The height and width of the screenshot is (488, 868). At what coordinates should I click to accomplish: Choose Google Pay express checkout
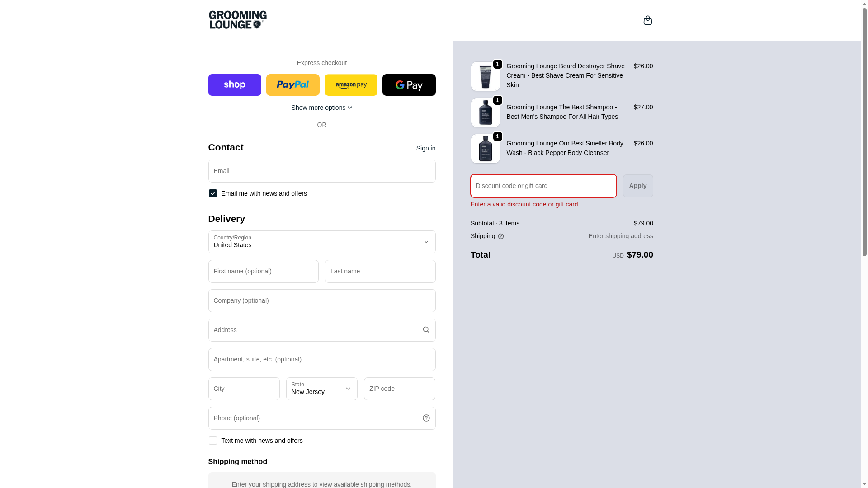[x=409, y=85]
